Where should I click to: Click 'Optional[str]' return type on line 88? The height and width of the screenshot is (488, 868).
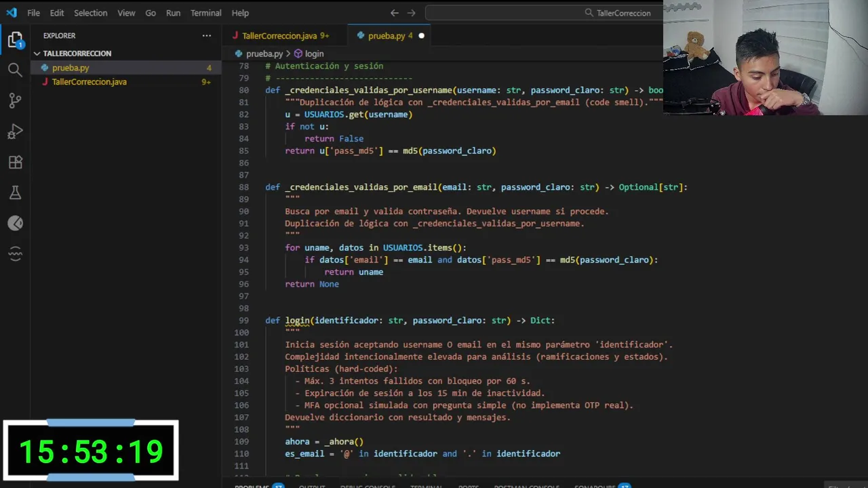coord(651,187)
